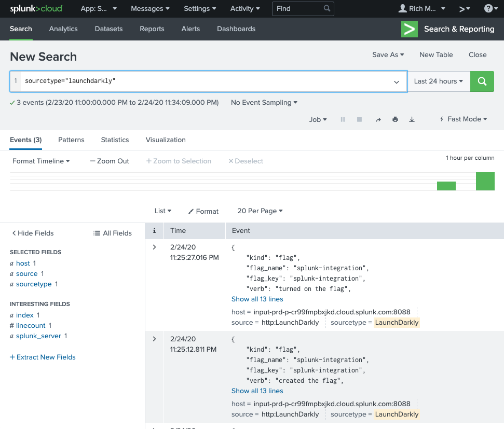504x429 pixels.
Task: Click the Search & Reporting app icon
Action: (x=409, y=29)
